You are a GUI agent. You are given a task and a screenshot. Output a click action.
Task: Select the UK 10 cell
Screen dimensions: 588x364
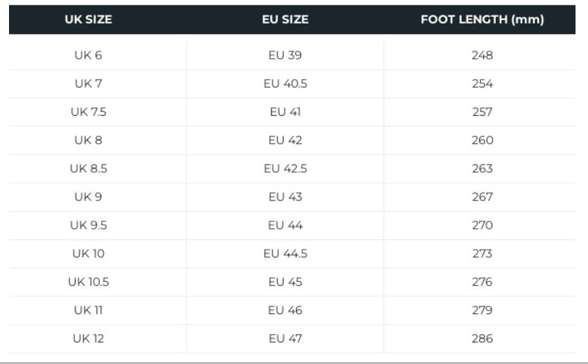tap(88, 254)
